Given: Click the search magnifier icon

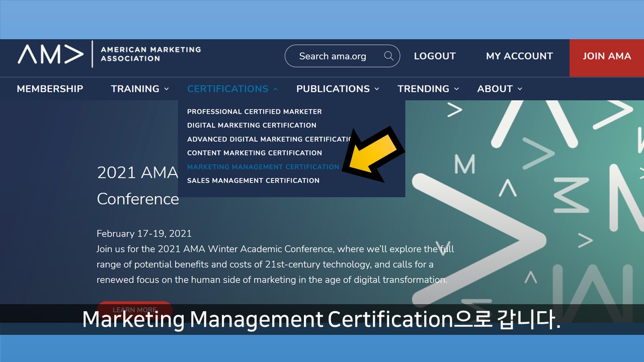Looking at the screenshot, I should click(388, 56).
